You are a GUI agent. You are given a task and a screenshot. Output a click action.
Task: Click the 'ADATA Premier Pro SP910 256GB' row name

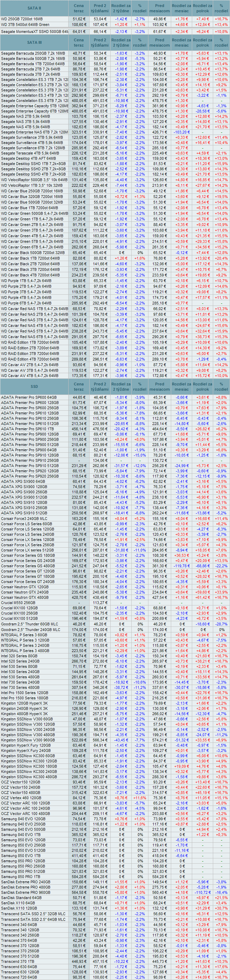(30, 460)
